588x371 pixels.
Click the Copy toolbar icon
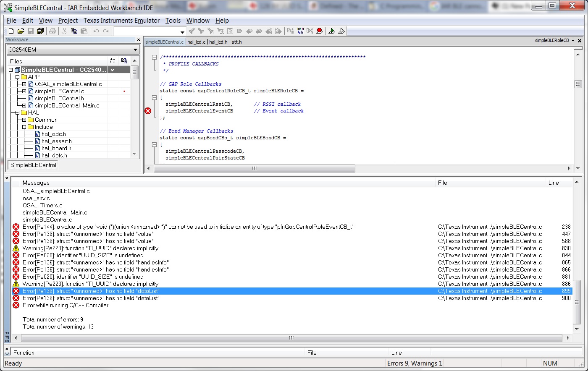click(x=74, y=31)
